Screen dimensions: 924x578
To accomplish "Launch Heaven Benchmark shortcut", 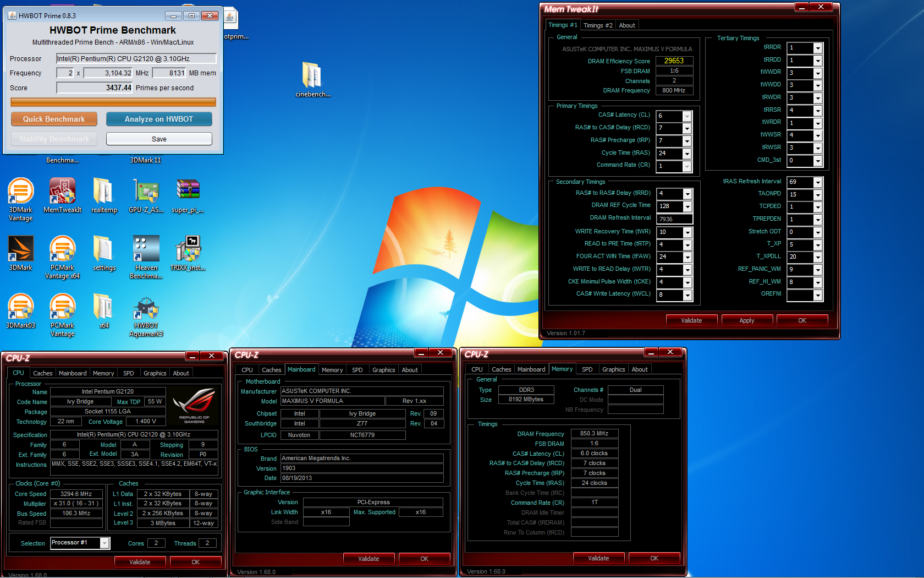I will click(x=146, y=257).
